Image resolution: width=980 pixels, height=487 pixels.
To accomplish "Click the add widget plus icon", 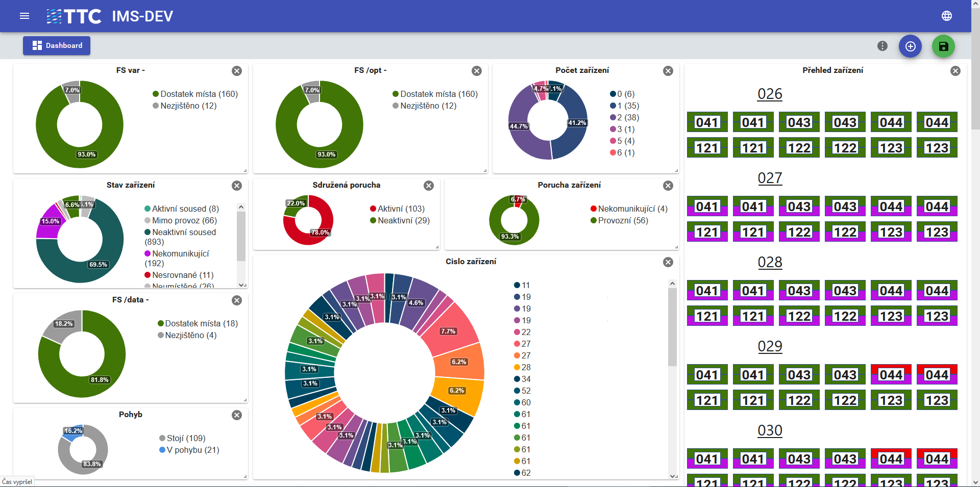I will click(910, 46).
